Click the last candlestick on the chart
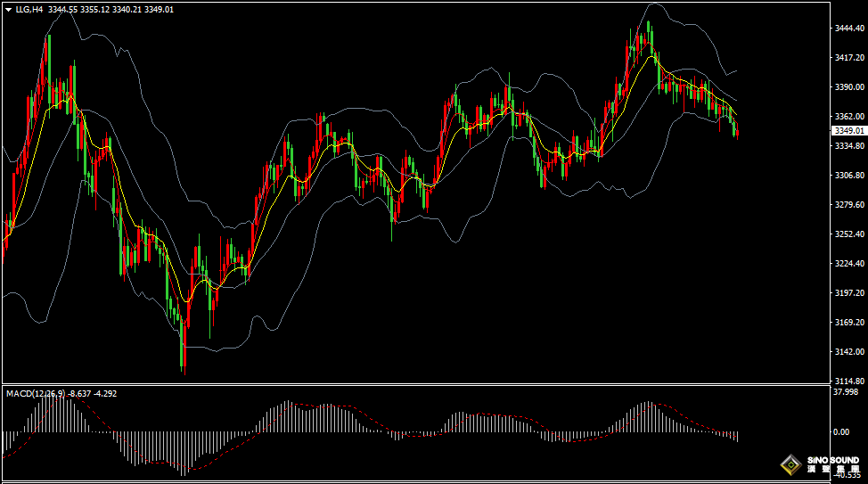The width and height of the screenshot is (868, 484). pos(737,133)
